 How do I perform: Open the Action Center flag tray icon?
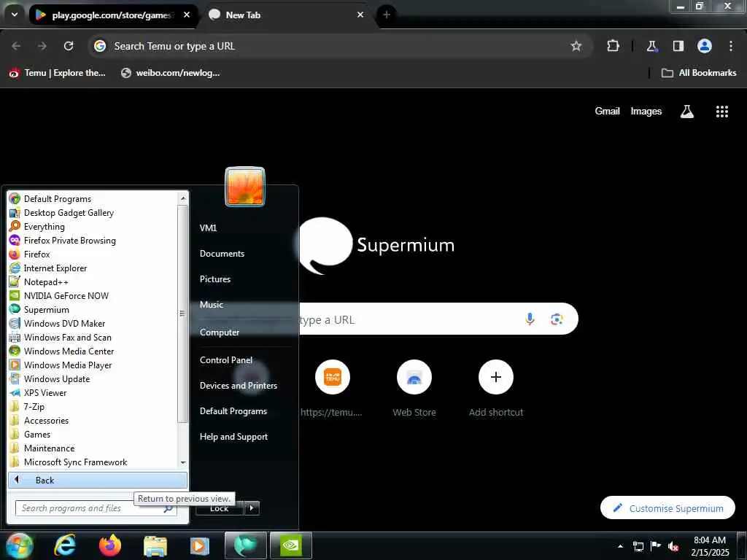pyautogui.click(x=656, y=545)
